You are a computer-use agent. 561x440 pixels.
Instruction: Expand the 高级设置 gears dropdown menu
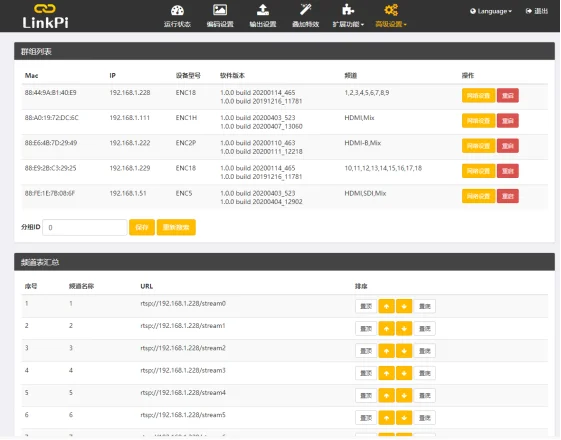pos(391,16)
